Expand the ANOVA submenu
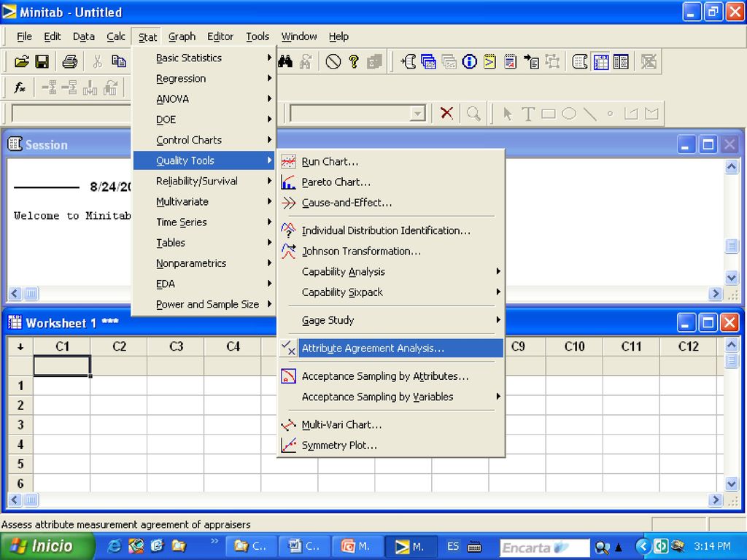747x560 pixels. tap(204, 99)
